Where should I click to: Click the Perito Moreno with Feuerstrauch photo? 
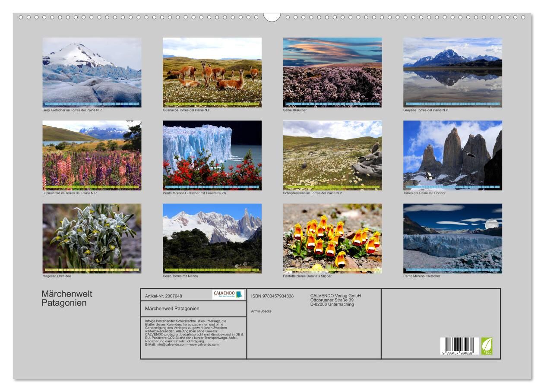[212, 155]
